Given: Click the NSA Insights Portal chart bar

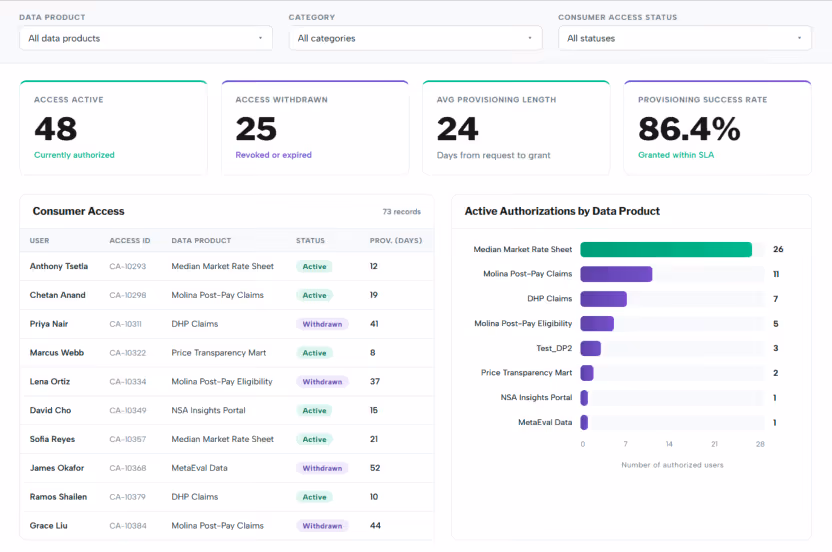Looking at the screenshot, I should (584, 398).
